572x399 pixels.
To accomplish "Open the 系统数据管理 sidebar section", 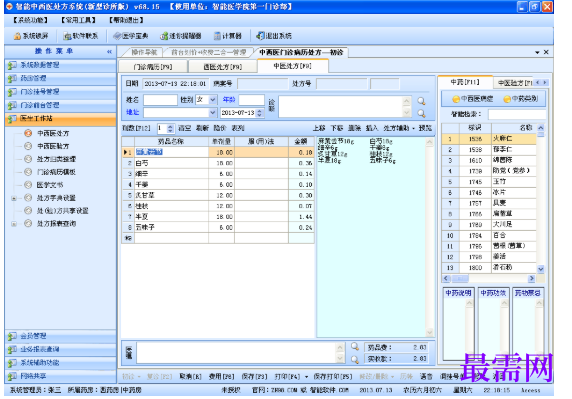I will [x=61, y=65].
